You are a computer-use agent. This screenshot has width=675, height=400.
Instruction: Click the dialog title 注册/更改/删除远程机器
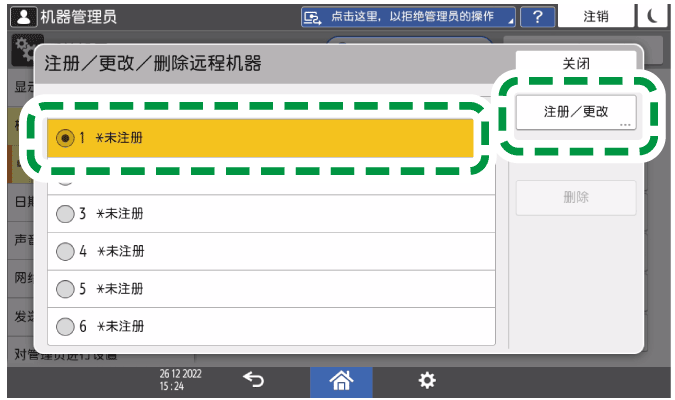pos(153,64)
